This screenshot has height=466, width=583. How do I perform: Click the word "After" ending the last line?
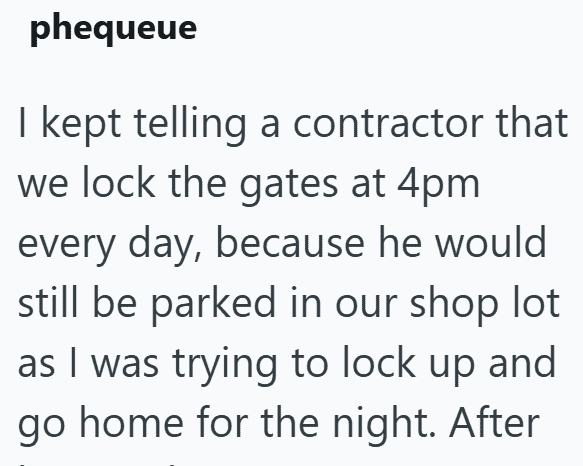click(494, 423)
